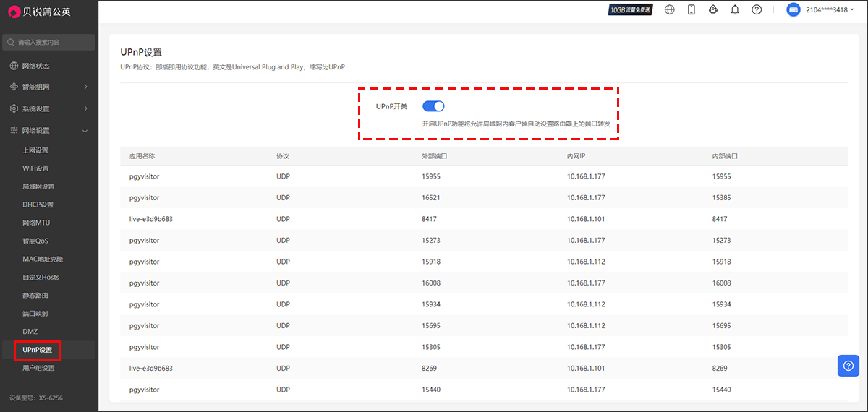Click the globe language icon in header
This screenshot has width=868, height=412.
coord(670,10)
